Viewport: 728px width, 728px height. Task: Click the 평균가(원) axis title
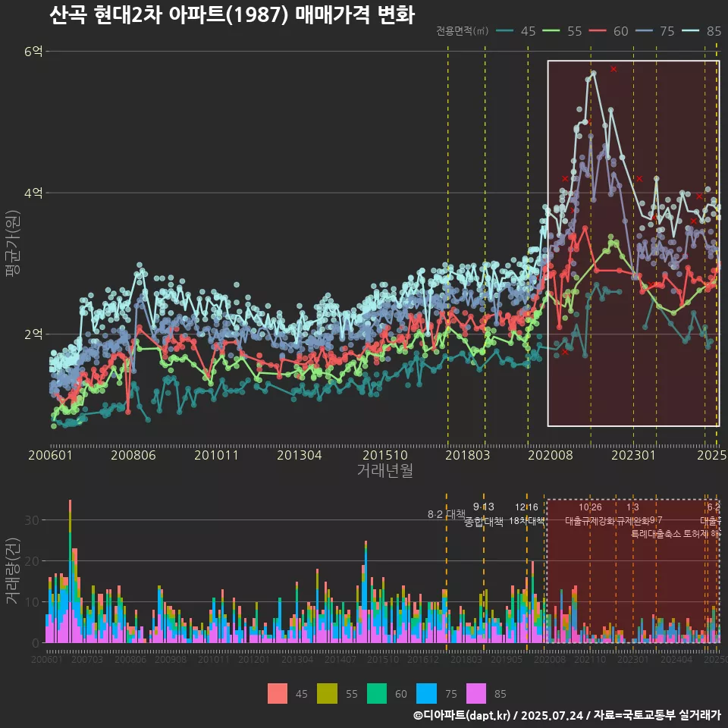click(x=13, y=243)
